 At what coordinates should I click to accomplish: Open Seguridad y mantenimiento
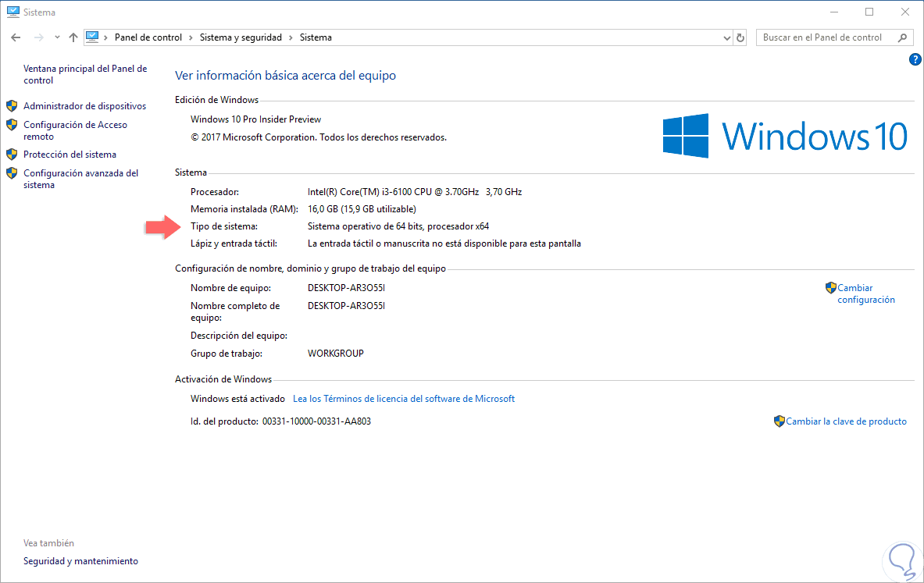(x=80, y=560)
